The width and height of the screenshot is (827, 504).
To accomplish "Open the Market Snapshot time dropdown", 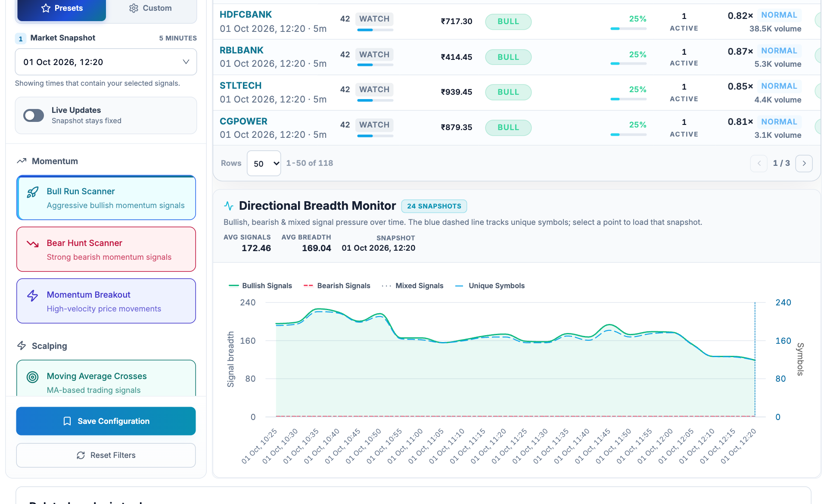I will [106, 62].
